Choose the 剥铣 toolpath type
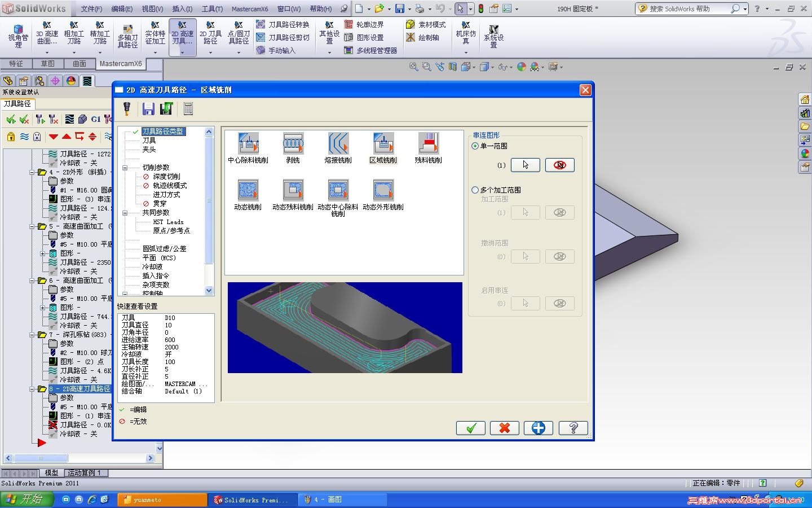 [x=293, y=148]
